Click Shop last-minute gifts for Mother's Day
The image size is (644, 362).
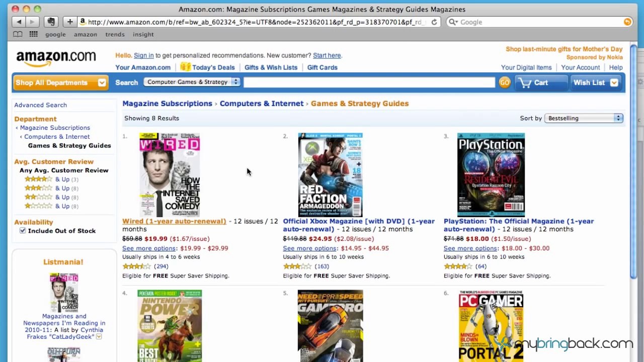pos(564,49)
